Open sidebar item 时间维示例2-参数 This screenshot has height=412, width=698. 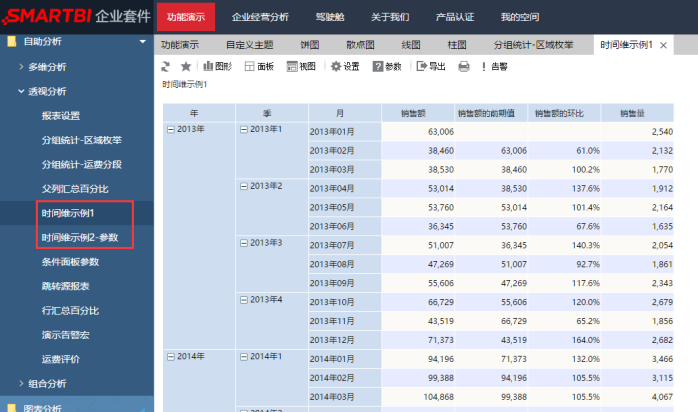[x=80, y=238]
